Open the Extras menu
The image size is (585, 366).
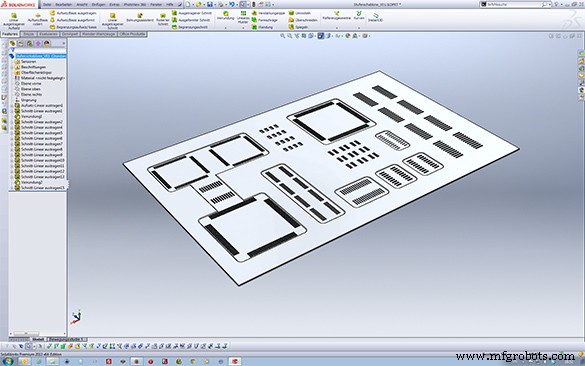tap(114, 4)
